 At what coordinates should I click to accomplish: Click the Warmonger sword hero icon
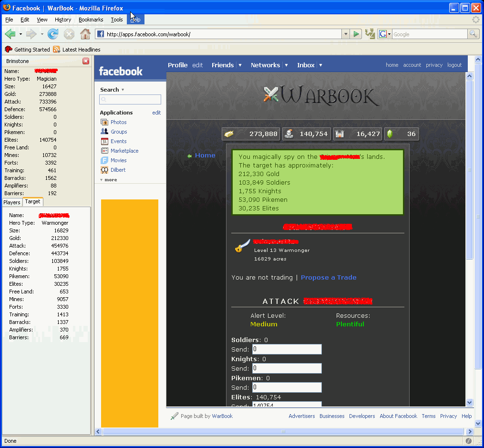click(x=243, y=246)
